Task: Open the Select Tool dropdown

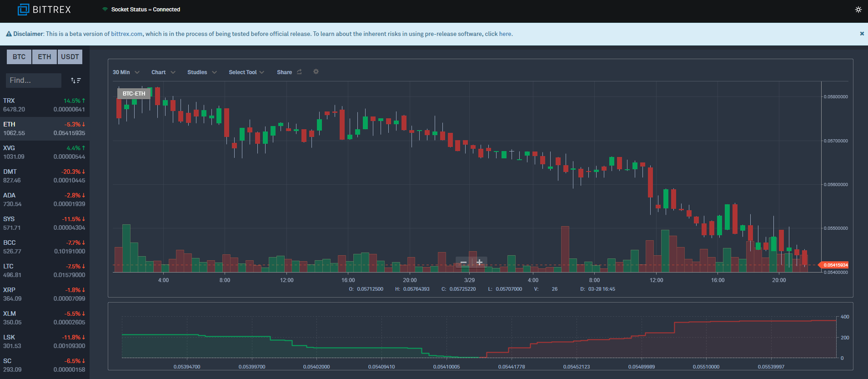Action: [246, 72]
